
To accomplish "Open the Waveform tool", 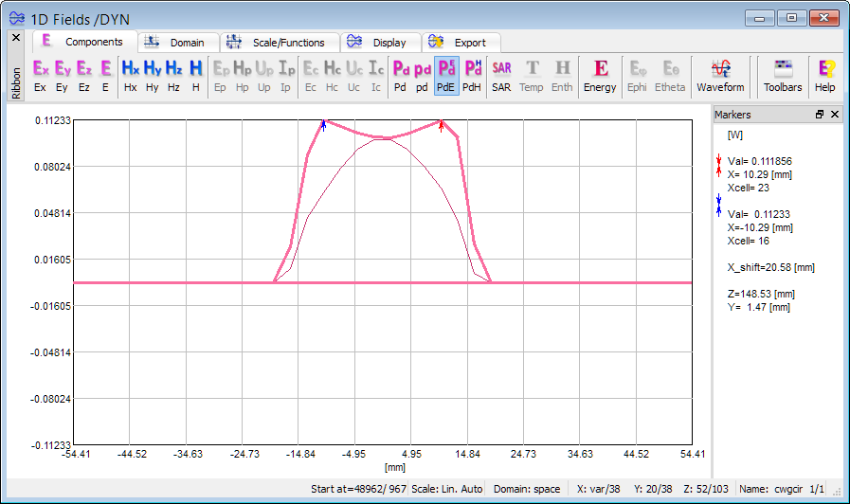I will click(720, 74).
